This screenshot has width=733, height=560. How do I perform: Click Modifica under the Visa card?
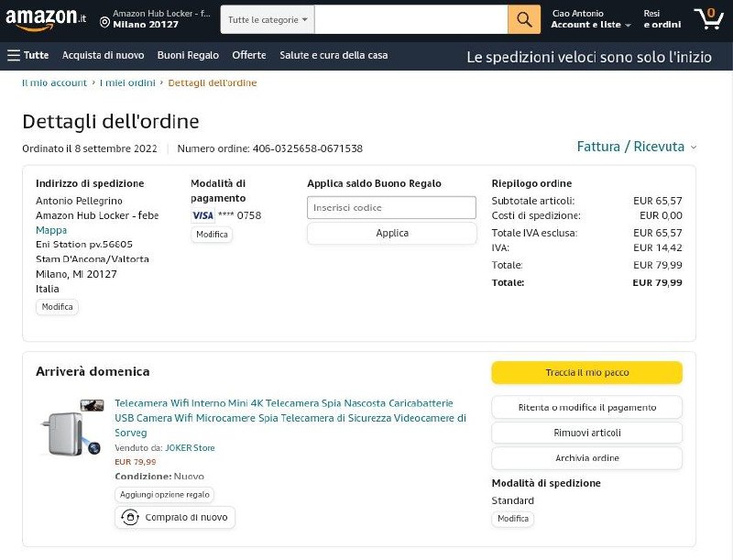point(212,235)
